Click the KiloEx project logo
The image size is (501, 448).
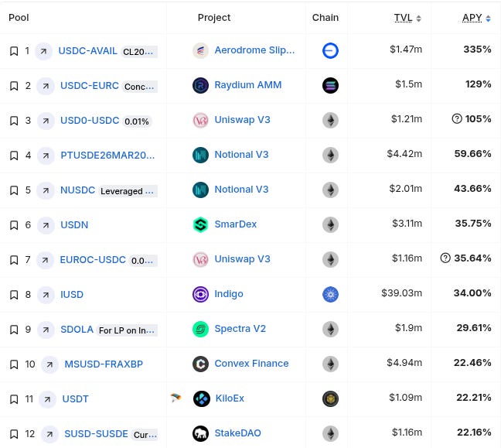tap(202, 398)
